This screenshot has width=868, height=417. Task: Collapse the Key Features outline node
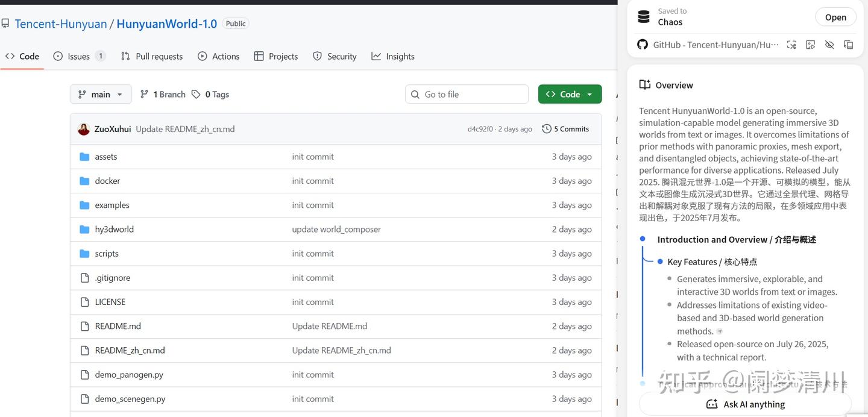661,262
